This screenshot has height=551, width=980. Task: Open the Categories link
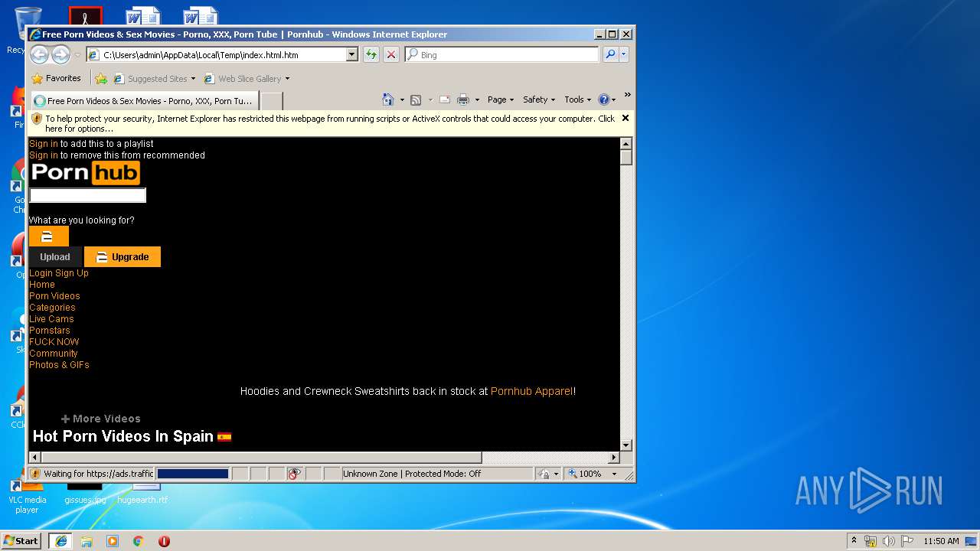pos(52,308)
